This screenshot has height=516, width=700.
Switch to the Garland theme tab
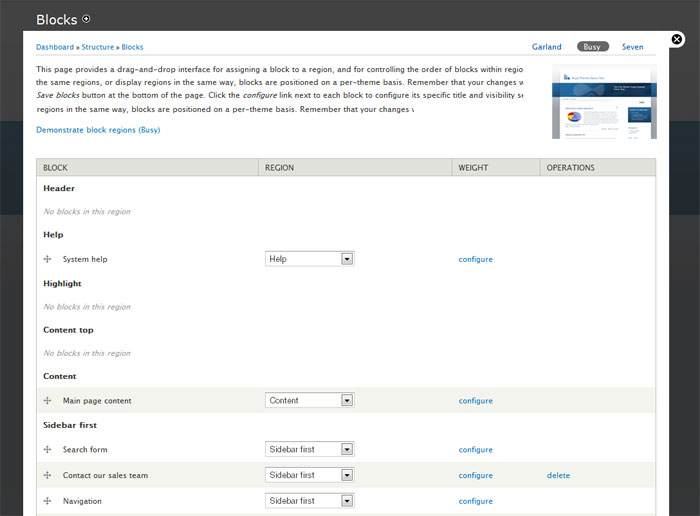tap(546, 47)
